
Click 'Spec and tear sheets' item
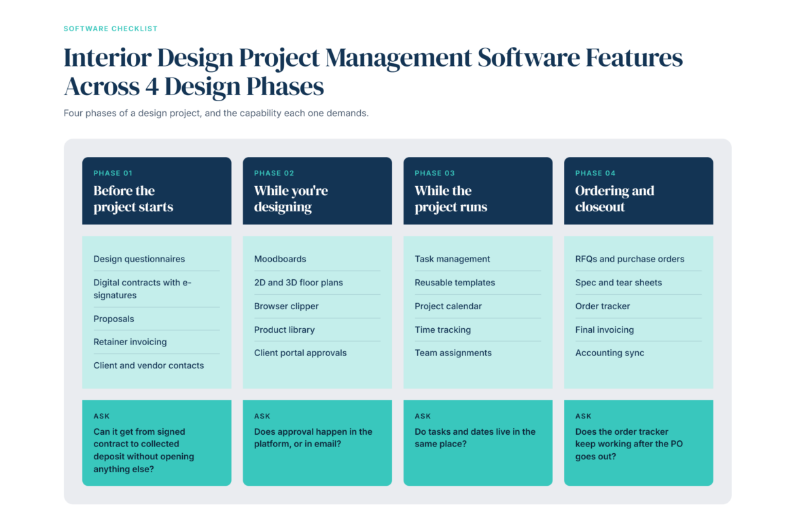coord(618,283)
